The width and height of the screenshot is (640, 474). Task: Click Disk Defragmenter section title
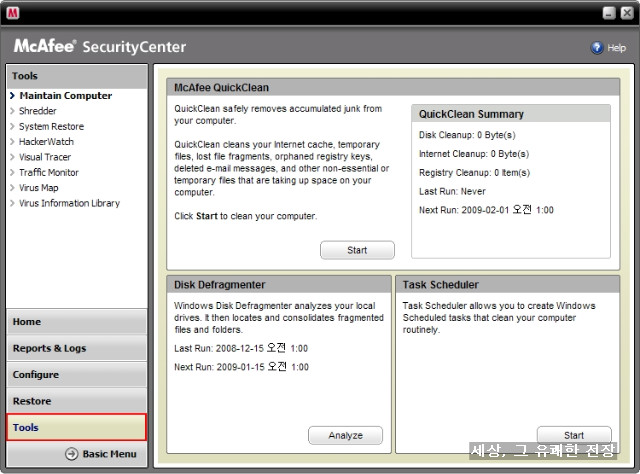[220, 285]
